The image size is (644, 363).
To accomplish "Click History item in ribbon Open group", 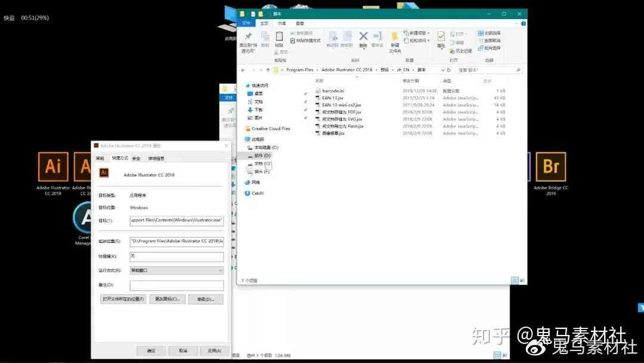I will (x=461, y=51).
